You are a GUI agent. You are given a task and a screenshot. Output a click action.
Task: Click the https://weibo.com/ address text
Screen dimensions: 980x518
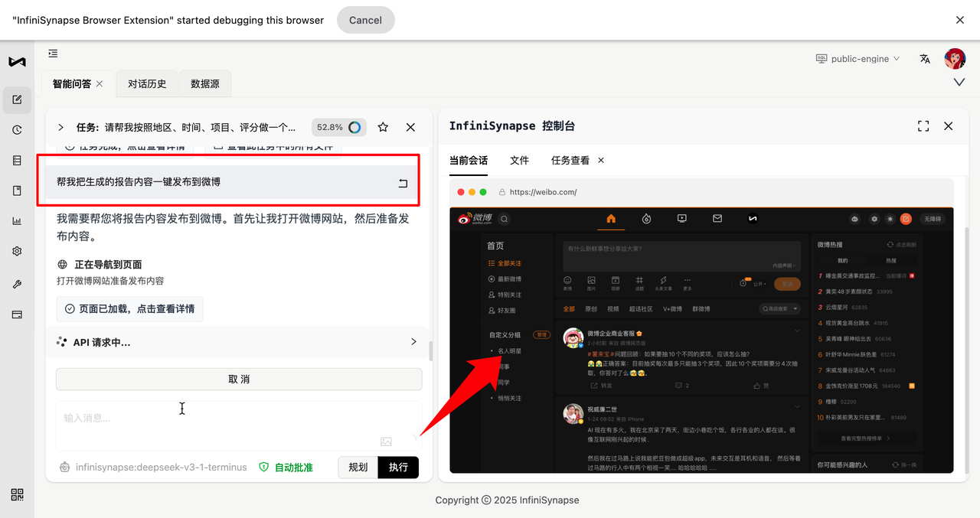pos(543,192)
